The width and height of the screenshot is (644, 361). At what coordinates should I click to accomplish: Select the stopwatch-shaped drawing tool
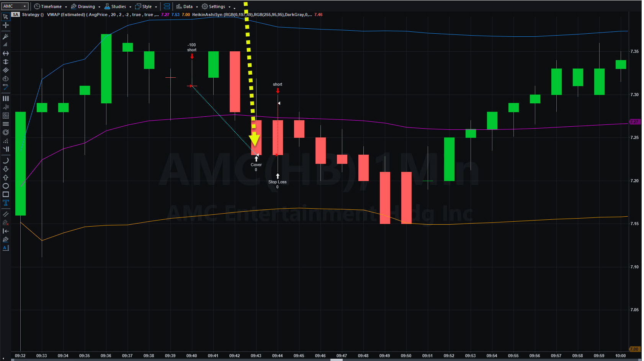tap(5, 78)
